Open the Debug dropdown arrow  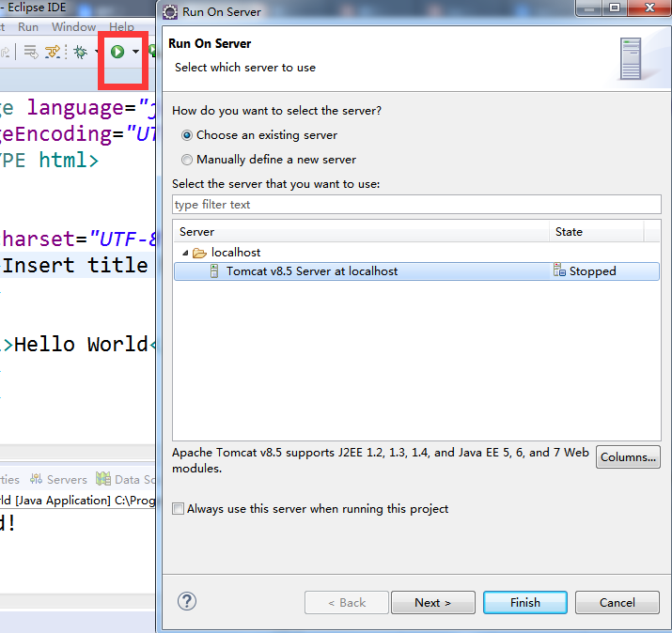pos(97,52)
